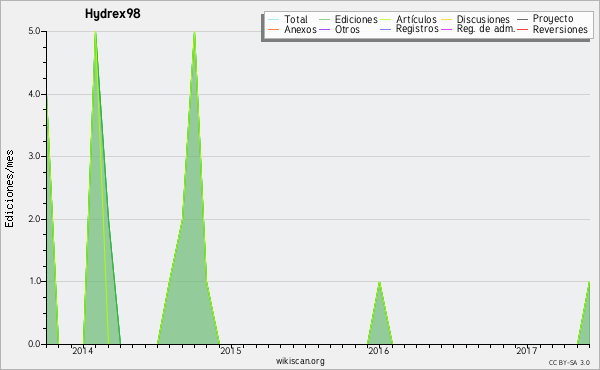The image size is (600, 370).
Task: Click the red Reversiones legend line swatch
Action: (522, 29)
